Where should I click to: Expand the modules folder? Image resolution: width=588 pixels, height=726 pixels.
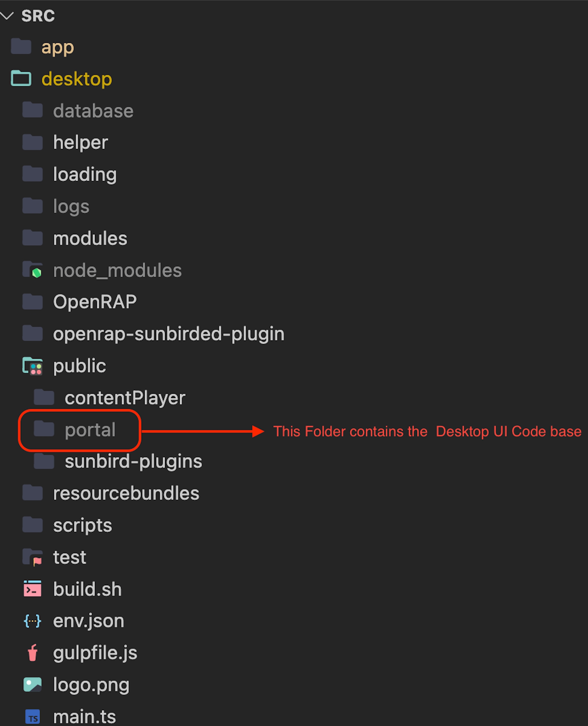coord(90,238)
